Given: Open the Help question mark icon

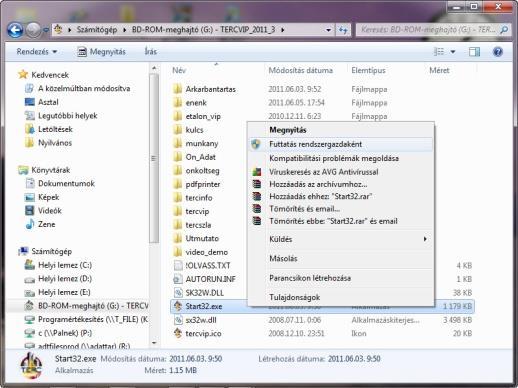Looking at the screenshot, I should pos(498,52).
